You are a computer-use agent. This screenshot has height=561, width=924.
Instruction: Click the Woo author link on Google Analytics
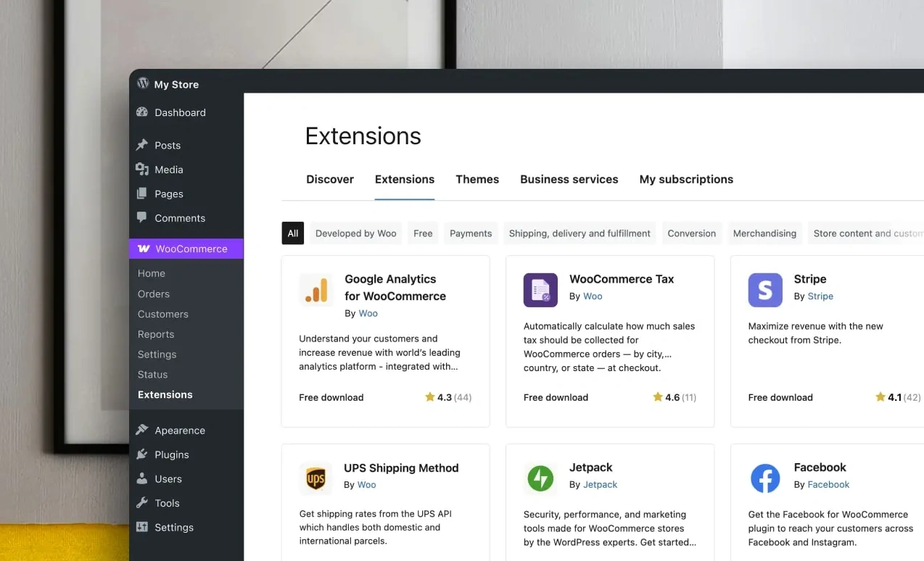tap(368, 313)
